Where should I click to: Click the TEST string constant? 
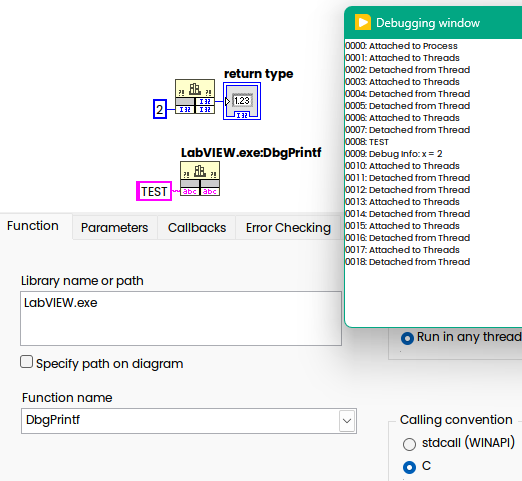(x=154, y=191)
